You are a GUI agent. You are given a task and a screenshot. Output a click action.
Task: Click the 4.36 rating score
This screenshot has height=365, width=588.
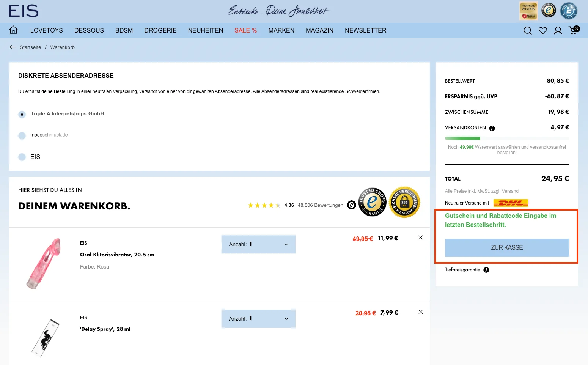(x=289, y=205)
